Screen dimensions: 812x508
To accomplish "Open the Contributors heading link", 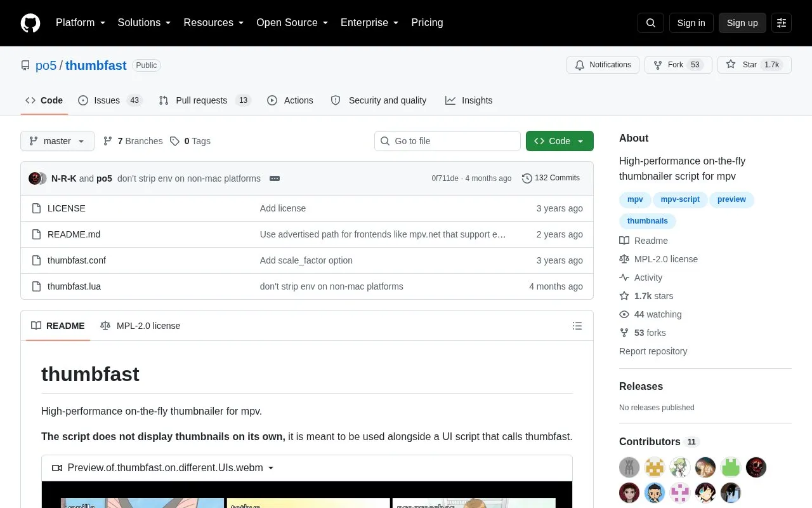I will (x=659, y=441).
